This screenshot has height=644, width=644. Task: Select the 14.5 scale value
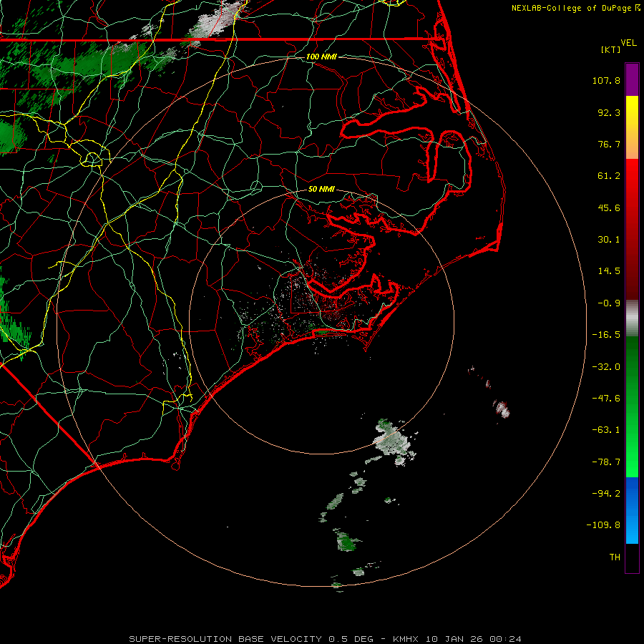[609, 271]
